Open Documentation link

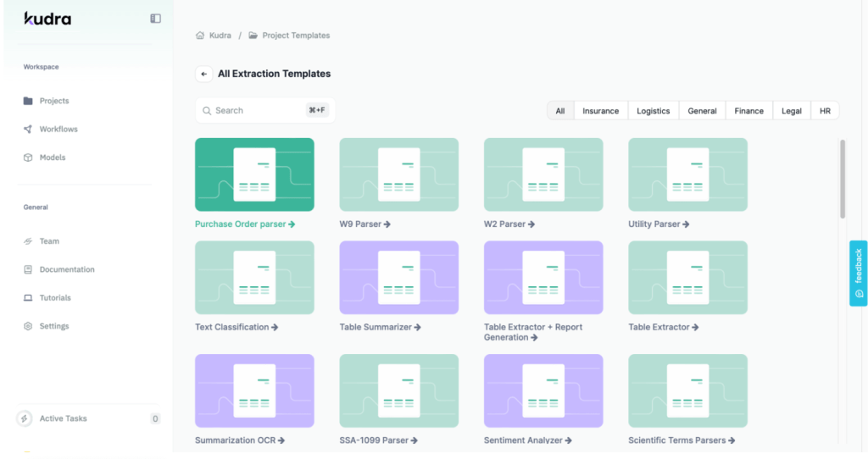(x=67, y=269)
